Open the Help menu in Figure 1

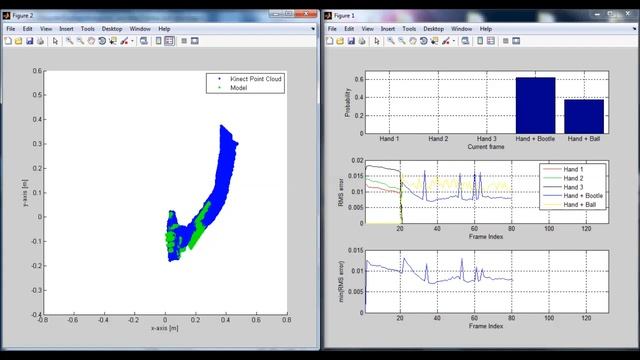(x=486, y=29)
